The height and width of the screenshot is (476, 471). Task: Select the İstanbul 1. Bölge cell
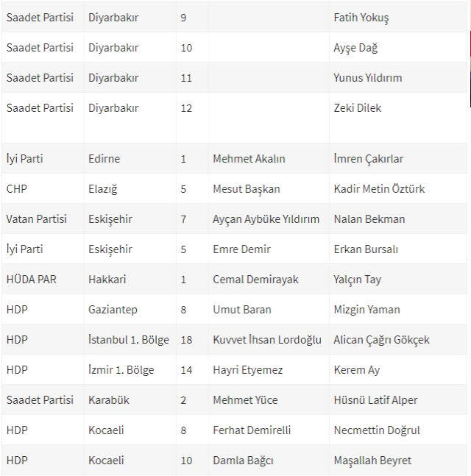pos(129,339)
